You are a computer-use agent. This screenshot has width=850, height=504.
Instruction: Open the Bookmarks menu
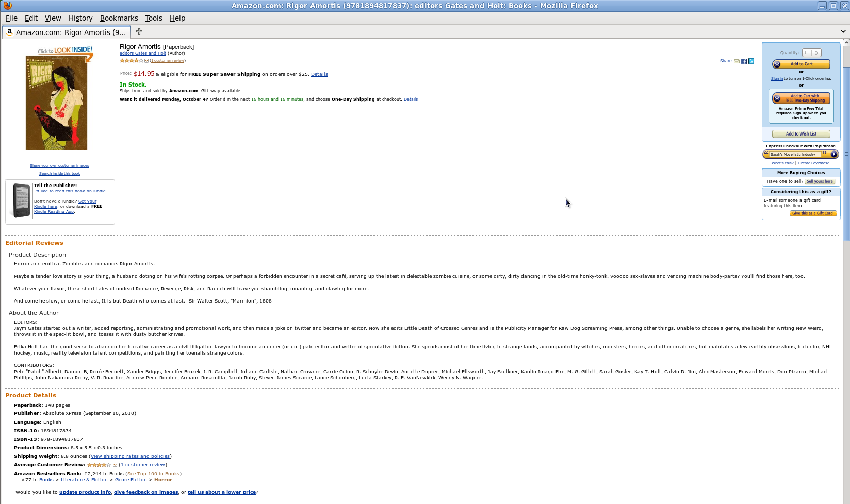[119, 18]
